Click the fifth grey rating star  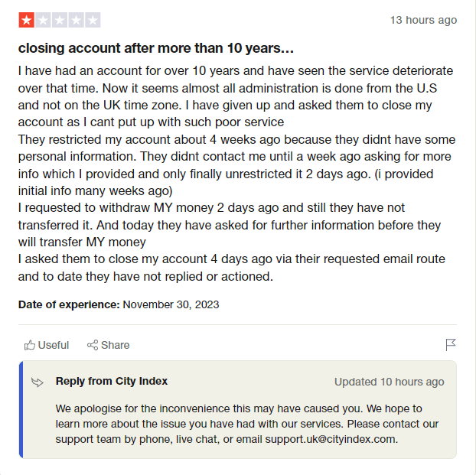coord(92,20)
